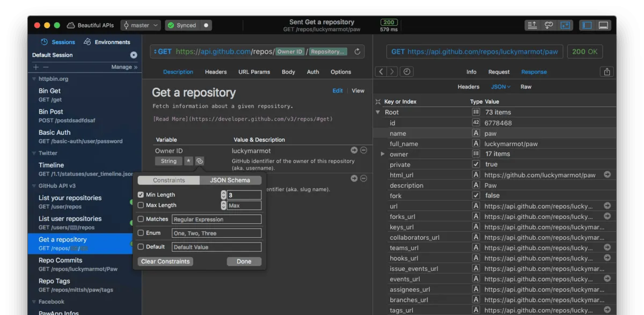The height and width of the screenshot is (315, 644).
Task: Click the Min Length stepper arrows
Action: tap(223, 194)
